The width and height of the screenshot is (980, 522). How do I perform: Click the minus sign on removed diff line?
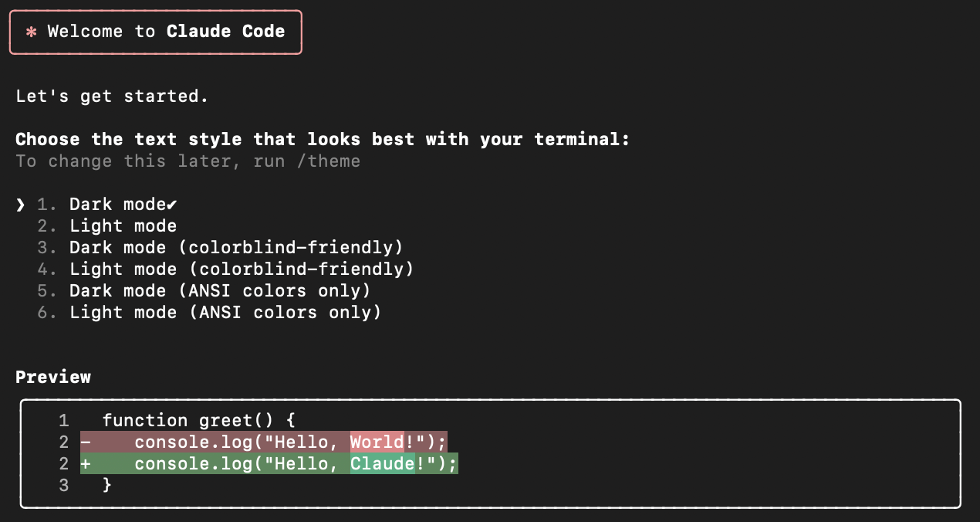click(x=85, y=442)
